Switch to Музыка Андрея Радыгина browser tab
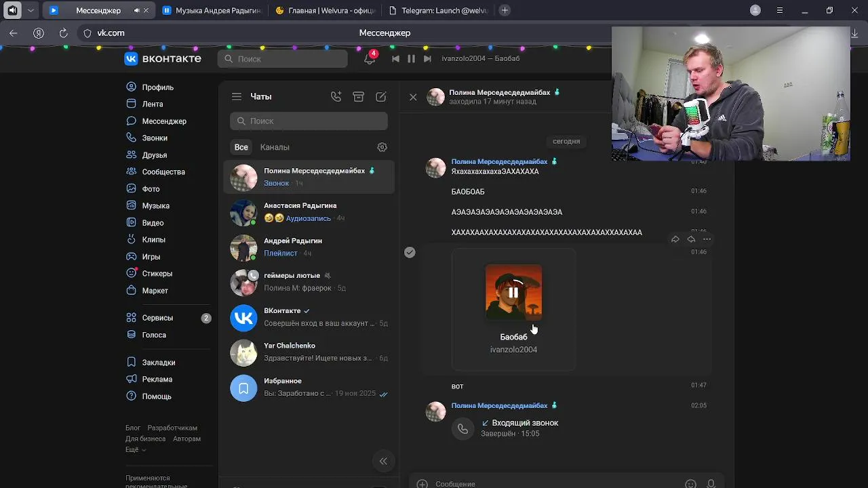 pos(212,10)
